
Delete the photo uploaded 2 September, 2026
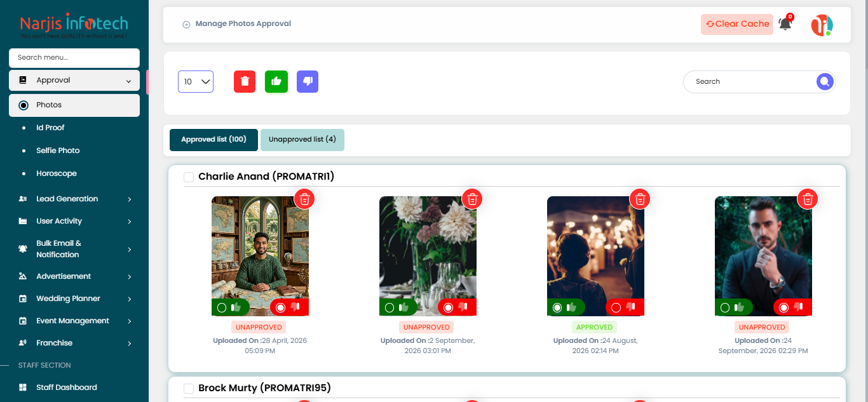(472, 199)
